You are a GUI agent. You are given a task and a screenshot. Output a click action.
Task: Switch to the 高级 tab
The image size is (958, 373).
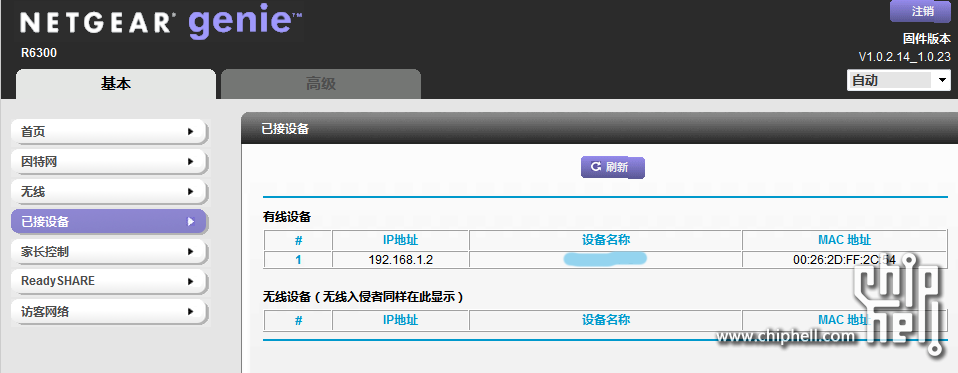[321, 84]
